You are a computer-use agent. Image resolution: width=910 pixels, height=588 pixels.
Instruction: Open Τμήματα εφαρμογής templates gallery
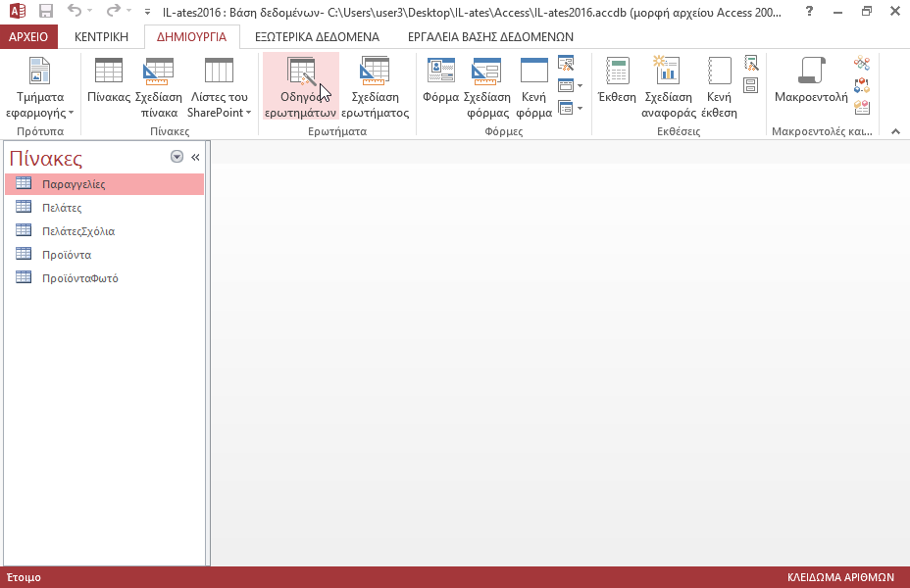click(39, 87)
